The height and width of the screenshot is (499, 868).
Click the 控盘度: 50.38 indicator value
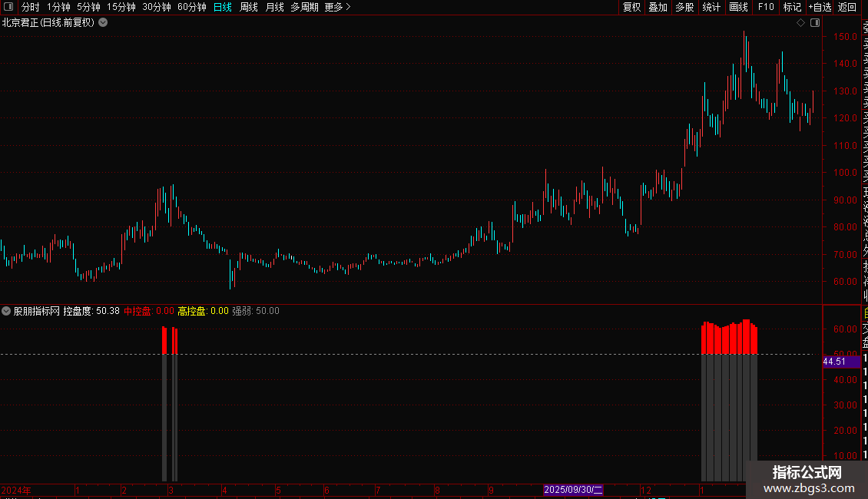(x=91, y=311)
